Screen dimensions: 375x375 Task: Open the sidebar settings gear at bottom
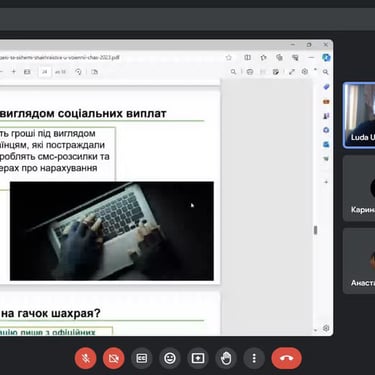[326, 328]
